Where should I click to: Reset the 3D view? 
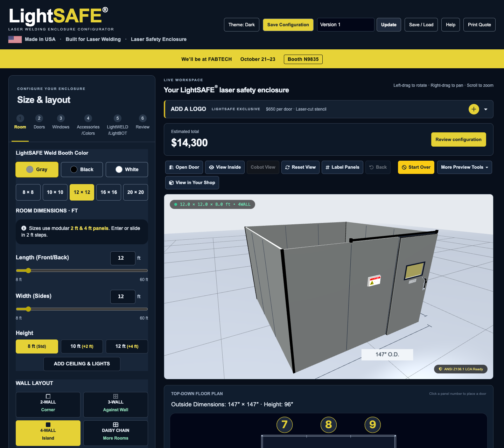coord(300,167)
